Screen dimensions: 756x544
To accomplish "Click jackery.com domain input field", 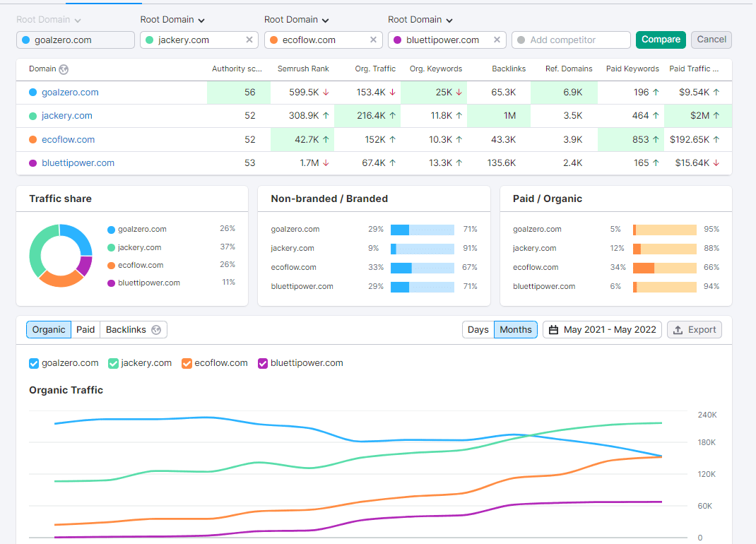I will coord(199,40).
